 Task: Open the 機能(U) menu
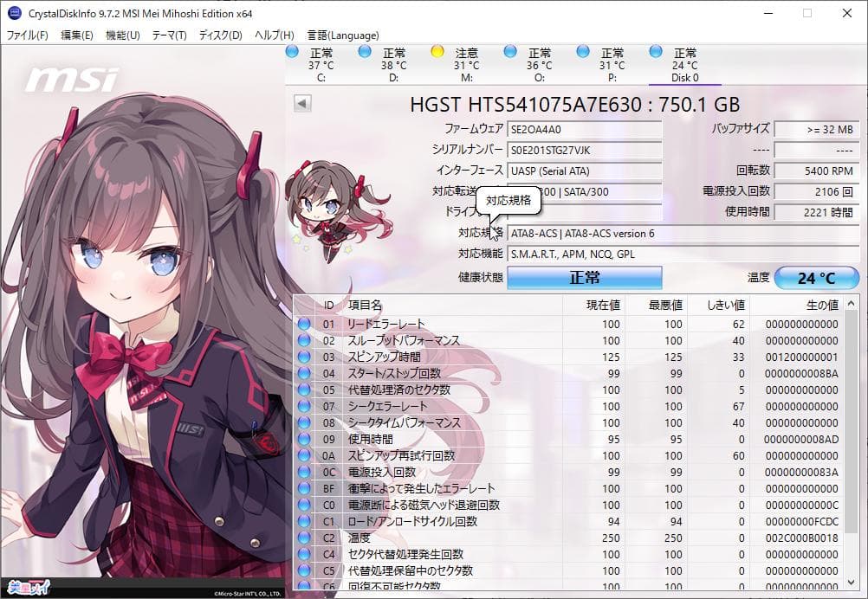click(x=122, y=35)
